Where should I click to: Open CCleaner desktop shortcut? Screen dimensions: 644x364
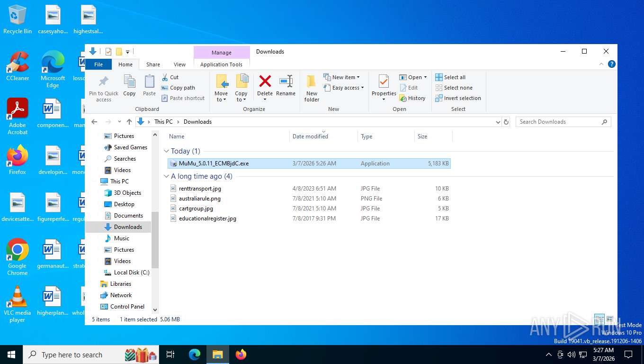[18, 66]
